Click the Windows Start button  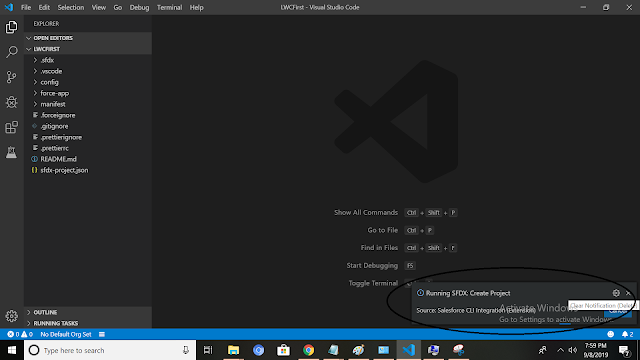point(12,350)
